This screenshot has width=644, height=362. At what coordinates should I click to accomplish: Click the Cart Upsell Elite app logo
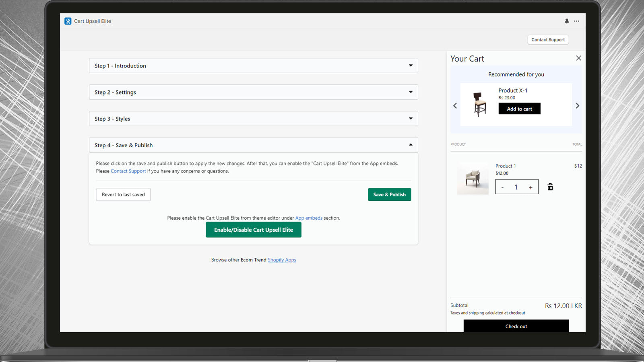coord(67,21)
